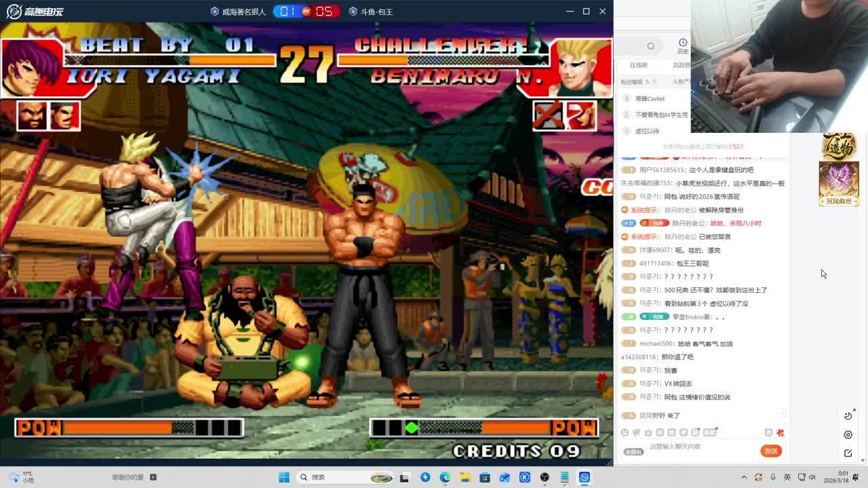Image resolution: width=868 pixels, height=488 pixels.
Task: Toggle night mode moon icon in sidebar
Action: (848, 416)
